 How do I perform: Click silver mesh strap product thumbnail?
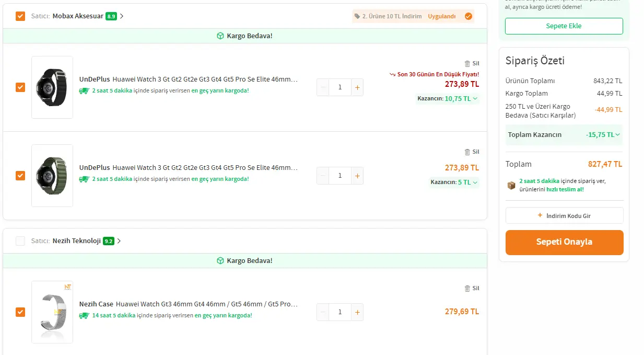(52, 312)
